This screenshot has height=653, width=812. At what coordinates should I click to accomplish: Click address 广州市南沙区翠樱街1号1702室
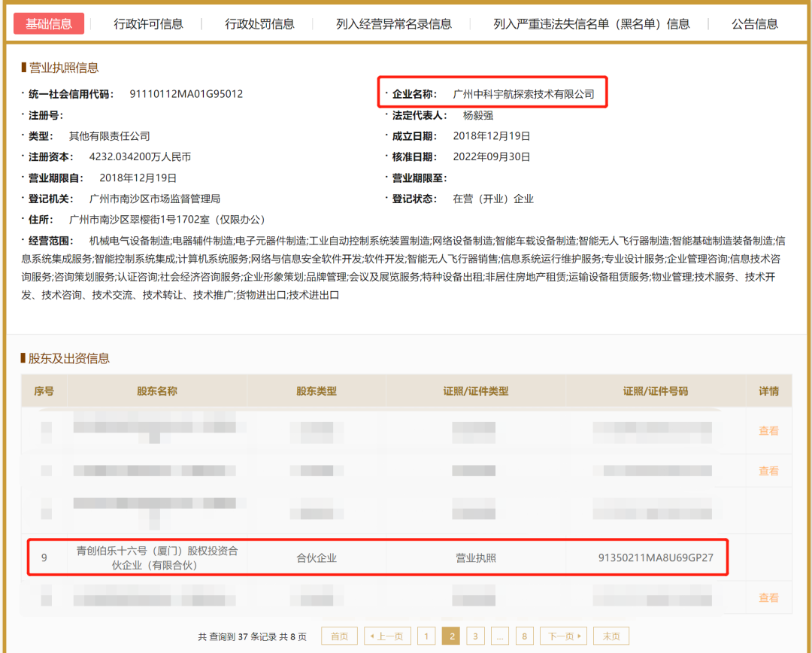pyautogui.click(x=139, y=220)
